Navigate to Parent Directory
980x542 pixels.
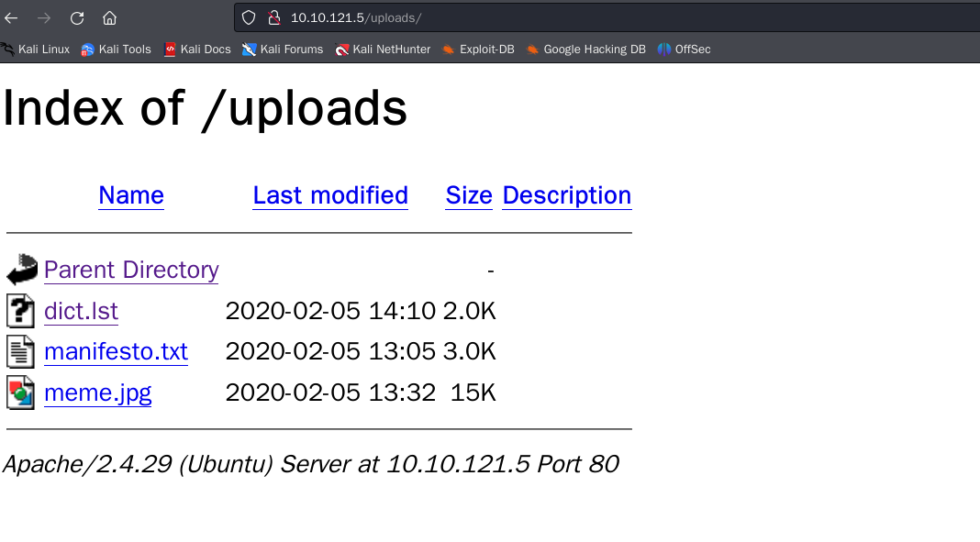[x=131, y=269]
